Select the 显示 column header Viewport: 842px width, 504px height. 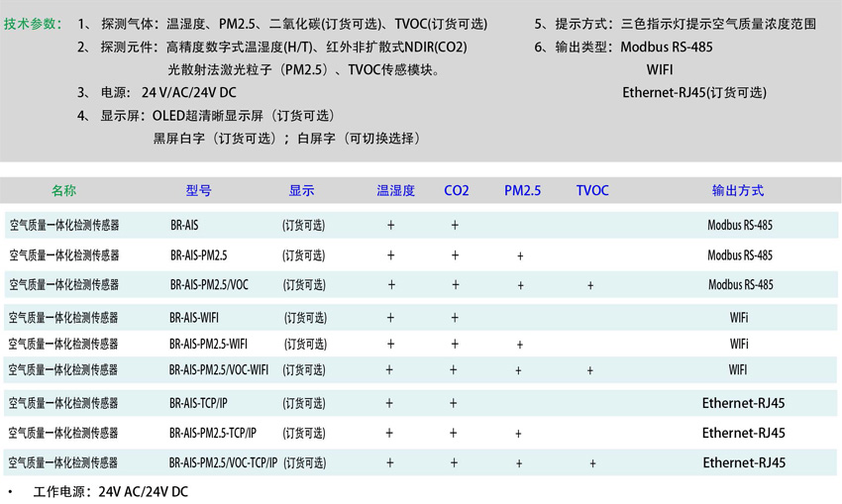[301, 190]
